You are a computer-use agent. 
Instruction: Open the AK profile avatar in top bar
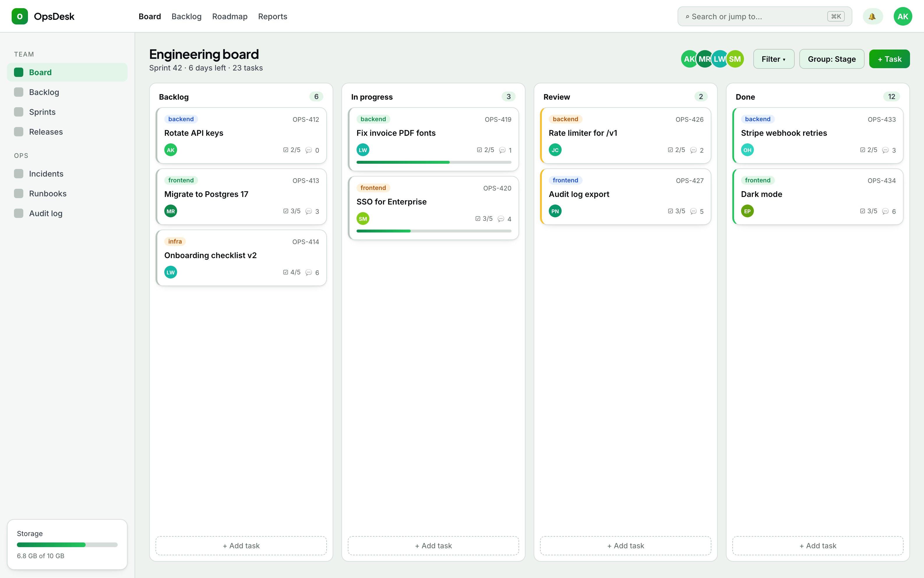903,16
